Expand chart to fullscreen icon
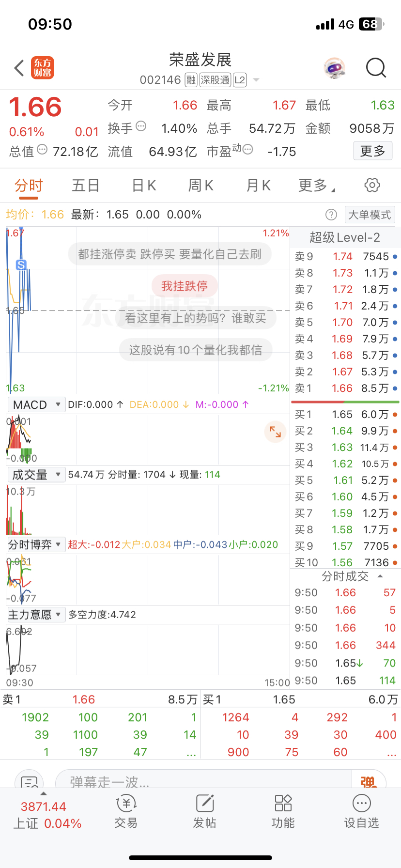The image size is (401, 868). [x=275, y=432]
